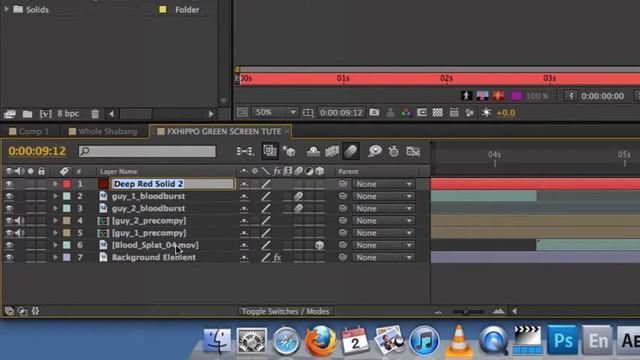Click the Show Snapshot person icon
Viewport: 640px width, 360px height.
tap(390, 113)
